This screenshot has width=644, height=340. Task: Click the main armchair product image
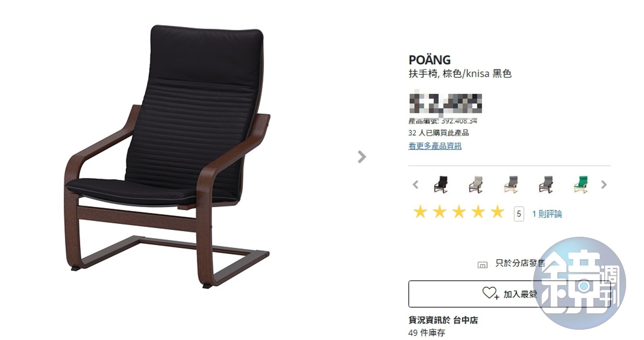pos(167,157)
